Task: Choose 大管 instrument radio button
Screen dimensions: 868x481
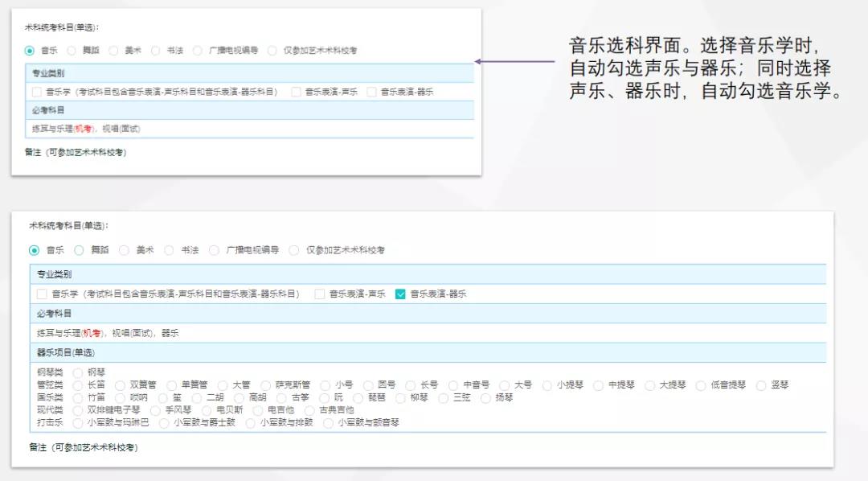Action: (x=223, y=385)
